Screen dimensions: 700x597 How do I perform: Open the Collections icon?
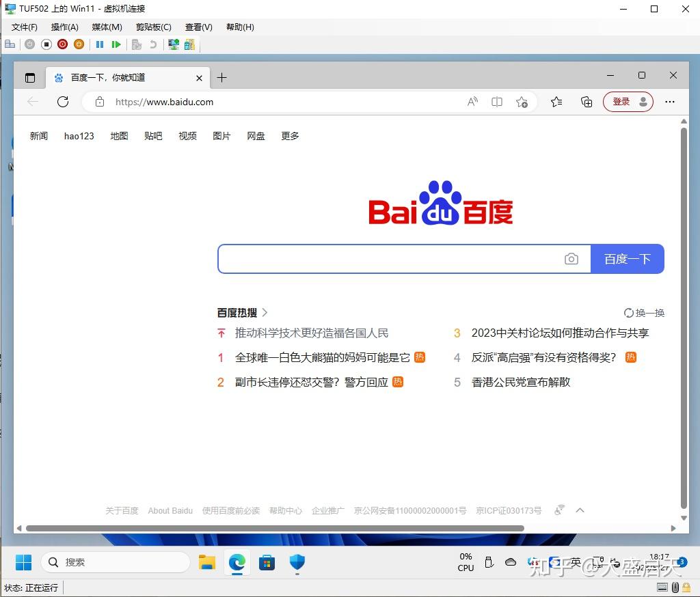click(587, 102)
